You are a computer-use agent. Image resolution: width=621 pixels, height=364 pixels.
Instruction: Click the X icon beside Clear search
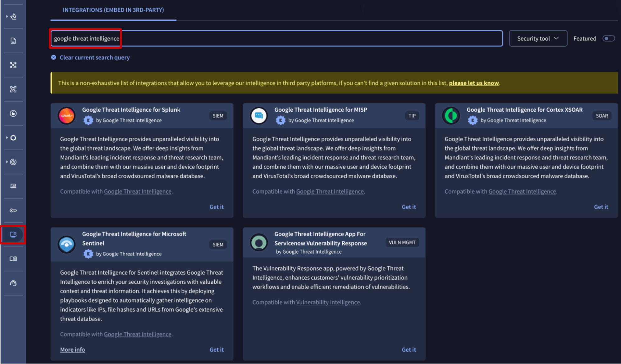coord(54,57)
